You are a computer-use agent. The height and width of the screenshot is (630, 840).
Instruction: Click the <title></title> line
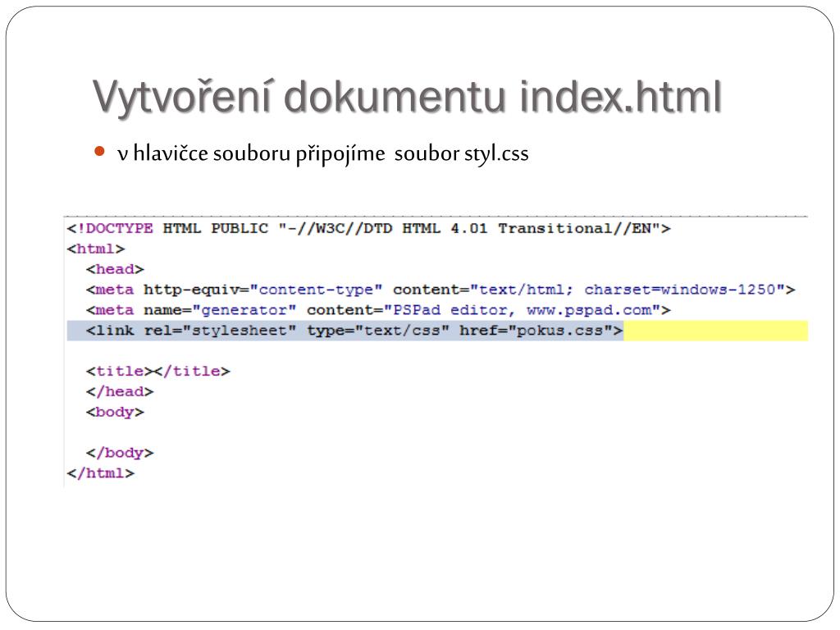[158, 372]
